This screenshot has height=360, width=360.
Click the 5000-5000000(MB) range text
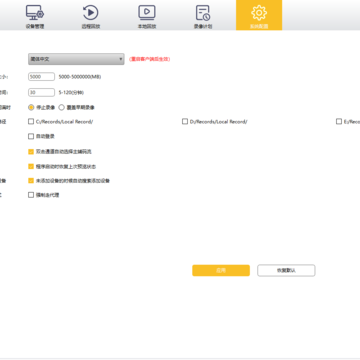[80, 77]
